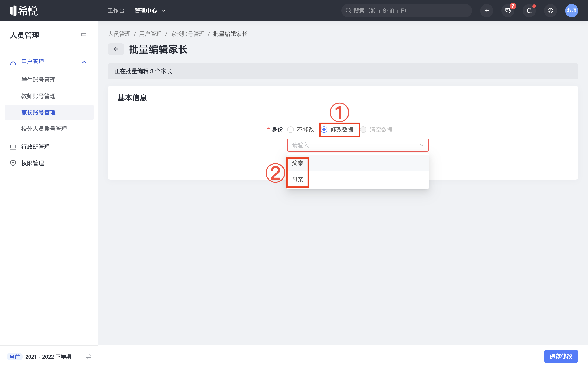Click the 当前 semester tag

coord(14,357)
